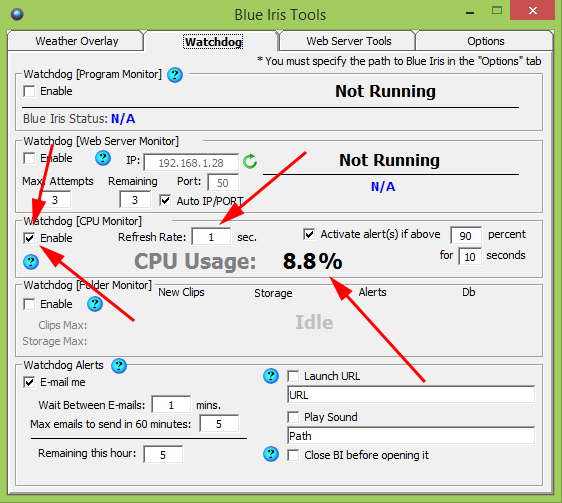Screen dimensions: 562x503
Task: Click the CPU Usage 8.8% value
Action: click(313, 261)
